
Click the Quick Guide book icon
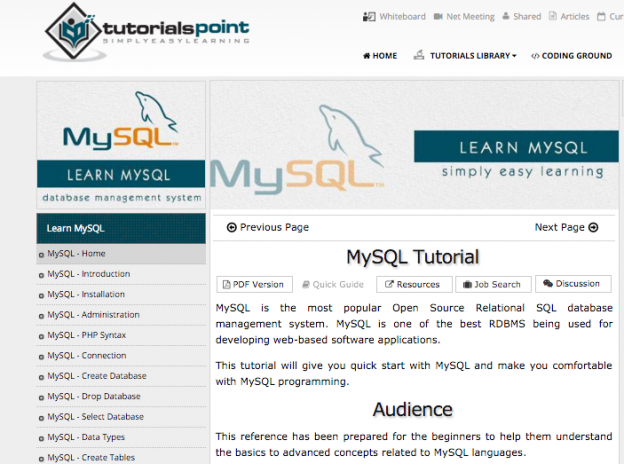click(x=306, y=285)
